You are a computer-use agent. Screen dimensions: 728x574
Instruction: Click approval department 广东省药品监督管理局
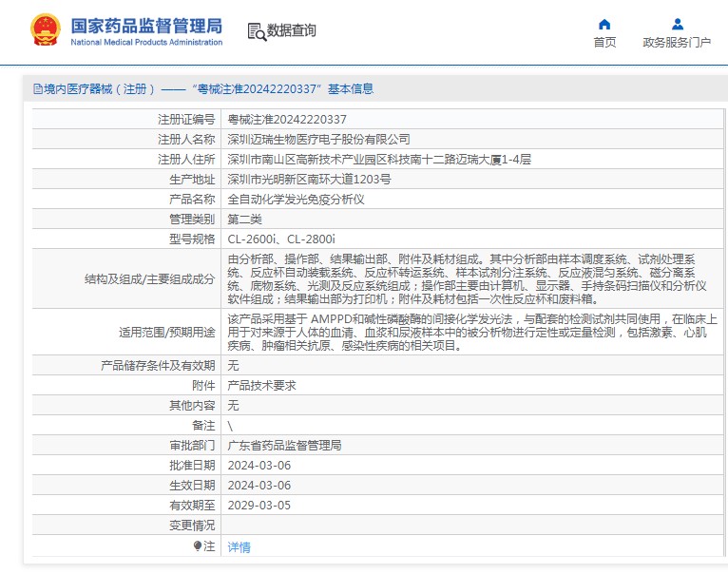point(284,445)
